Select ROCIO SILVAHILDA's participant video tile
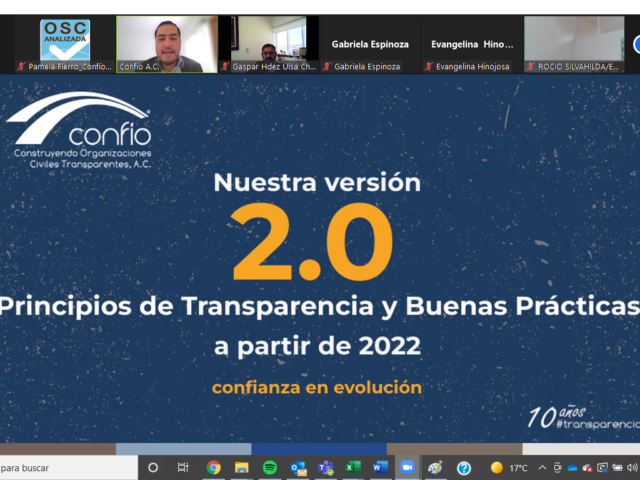The width and height of the screenshot is (640, 480). coord(574,44)
